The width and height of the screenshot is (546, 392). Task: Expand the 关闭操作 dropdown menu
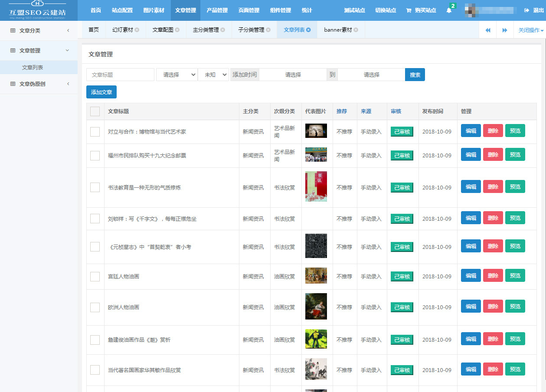[x=530, y=30]
